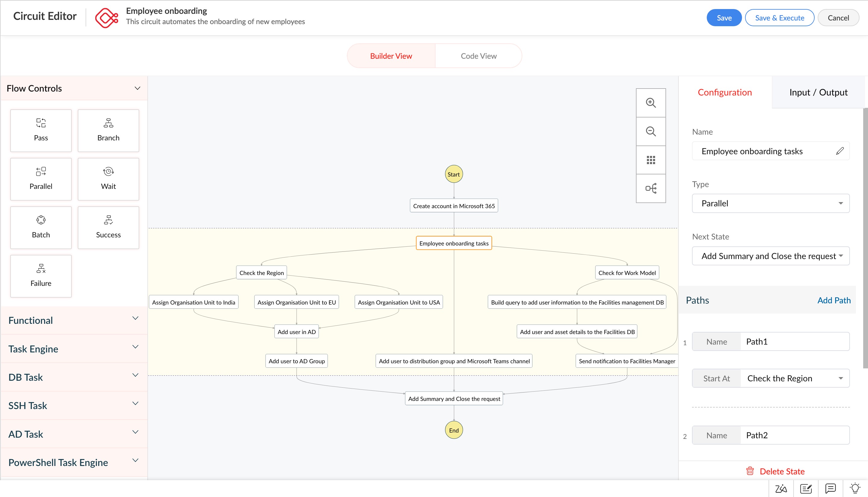Screen dimensions: 868x497
Task: Zoom out of the circuit canvas
Action: pyautogui.click(x=651, y=131)
